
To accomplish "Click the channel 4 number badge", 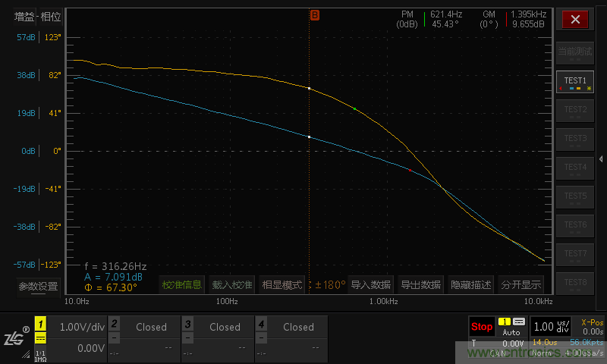I will (x=262, y=323).
